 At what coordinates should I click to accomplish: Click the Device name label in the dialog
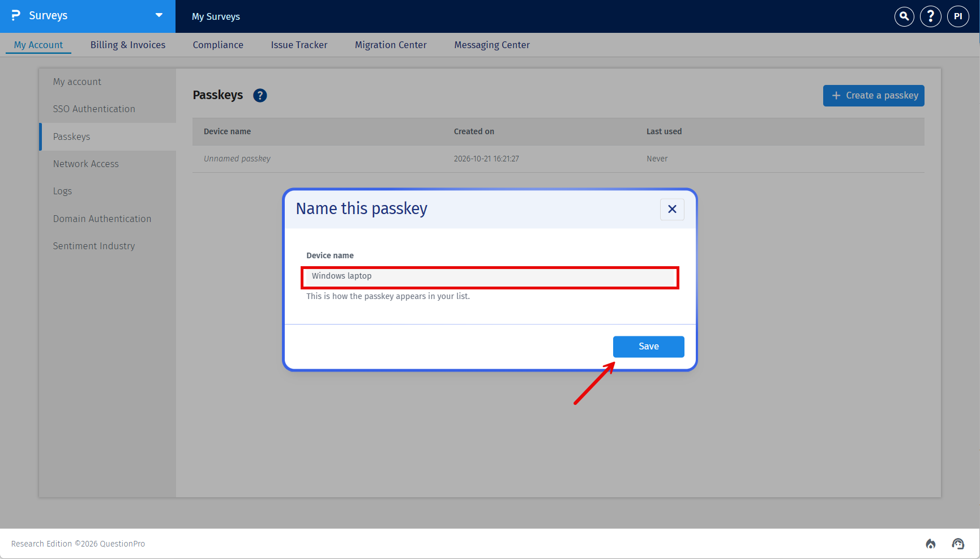[x=330, y=255]
